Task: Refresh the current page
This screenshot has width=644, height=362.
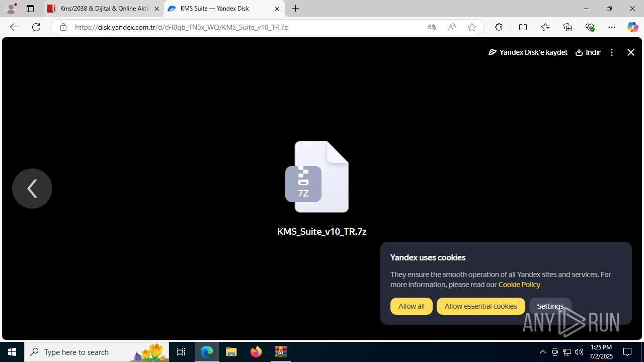Action: coord(36,27)
